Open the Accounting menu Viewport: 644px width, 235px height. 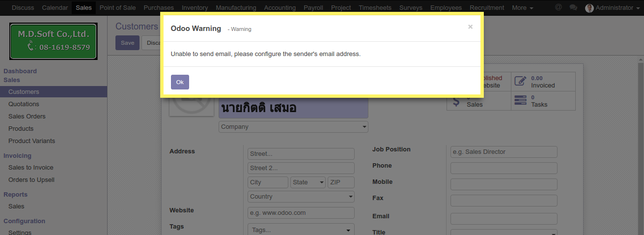280,8
